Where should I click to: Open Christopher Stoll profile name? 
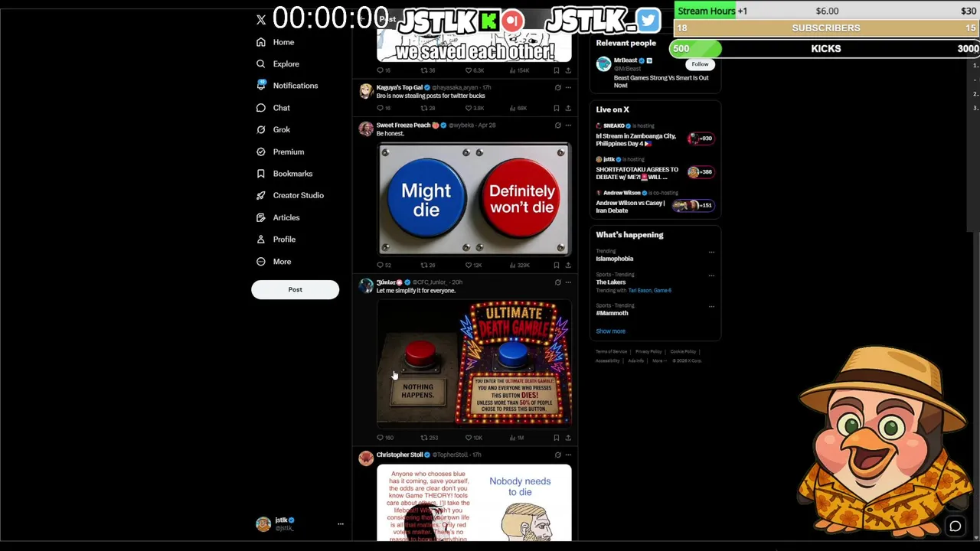[400, 455]
